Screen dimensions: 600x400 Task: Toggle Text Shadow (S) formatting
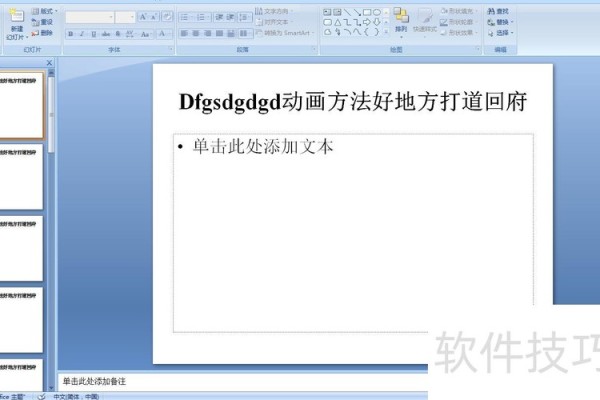118,34
